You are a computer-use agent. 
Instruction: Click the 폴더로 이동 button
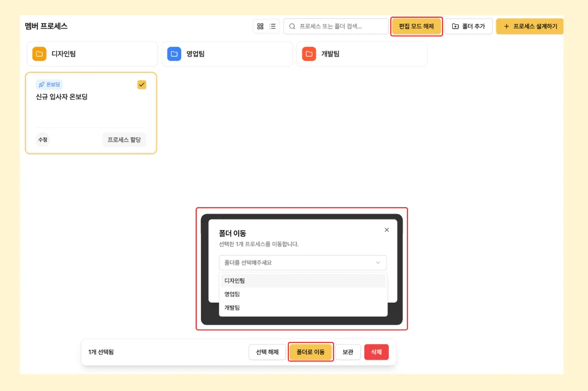coord(310,352)
